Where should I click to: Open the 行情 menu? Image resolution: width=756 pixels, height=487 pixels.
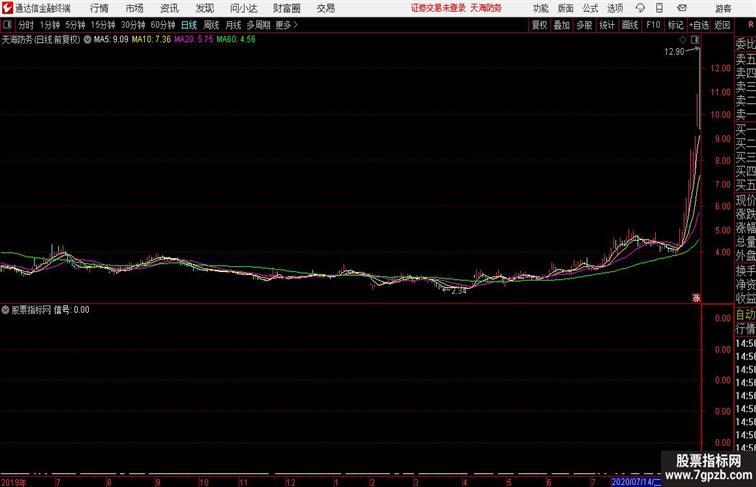click(x=99, y=8)
